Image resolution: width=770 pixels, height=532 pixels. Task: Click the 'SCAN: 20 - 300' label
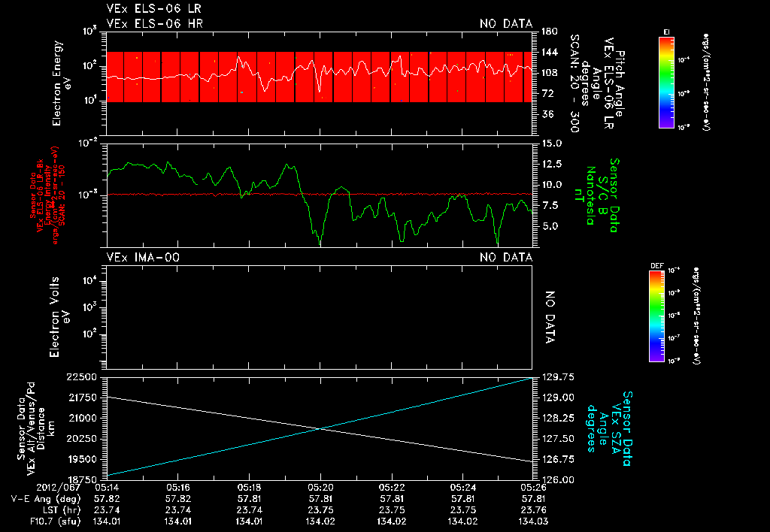(x=574, y=83)
